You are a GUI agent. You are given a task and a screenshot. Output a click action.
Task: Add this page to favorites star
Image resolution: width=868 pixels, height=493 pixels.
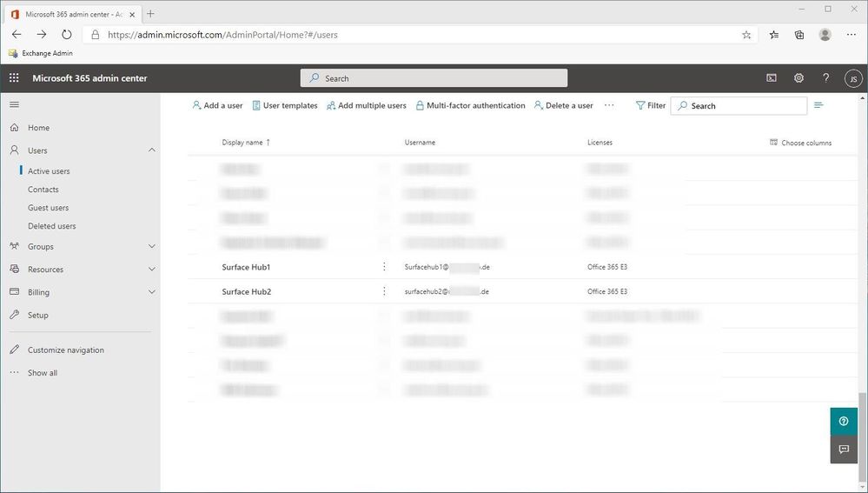click(746, 35)
